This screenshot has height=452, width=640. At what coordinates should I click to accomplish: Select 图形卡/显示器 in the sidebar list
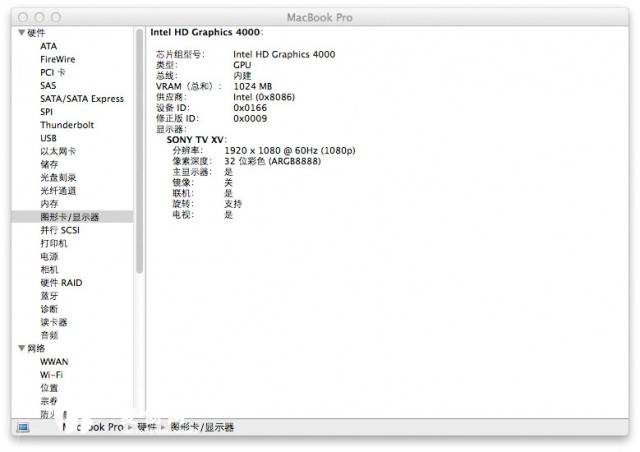(x=69, y=217)
